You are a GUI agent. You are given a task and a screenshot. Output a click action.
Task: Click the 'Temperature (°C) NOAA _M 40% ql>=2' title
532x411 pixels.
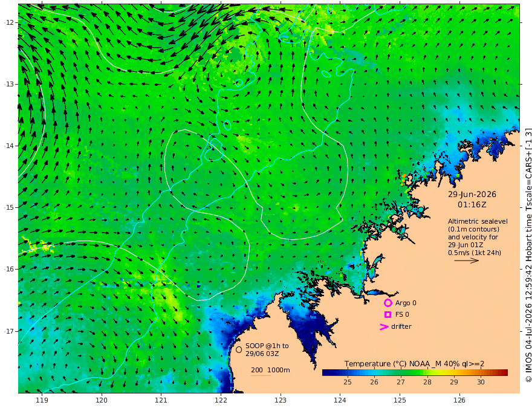tap(414, 364)
